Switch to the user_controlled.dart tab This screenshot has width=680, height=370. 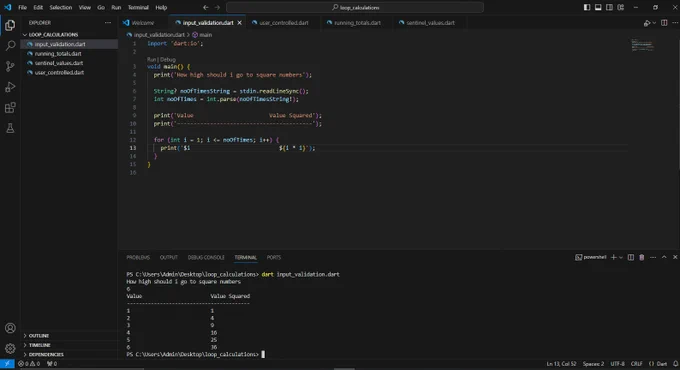(x=284, y=23)
